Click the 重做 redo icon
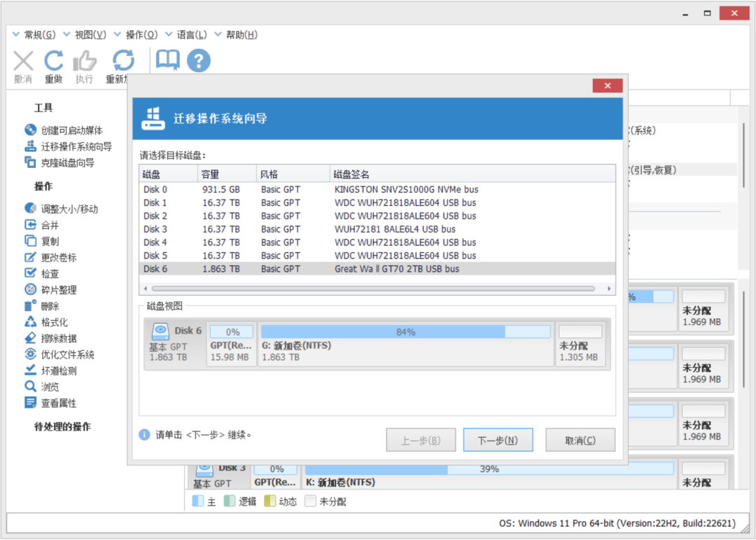The height and width of the screenshot is (540, 756). [53, 61]
